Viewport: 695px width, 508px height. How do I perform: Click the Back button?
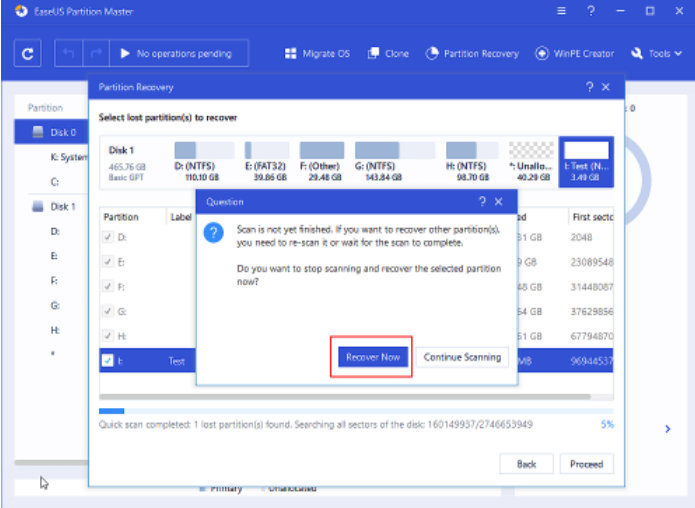coord(526,464)
